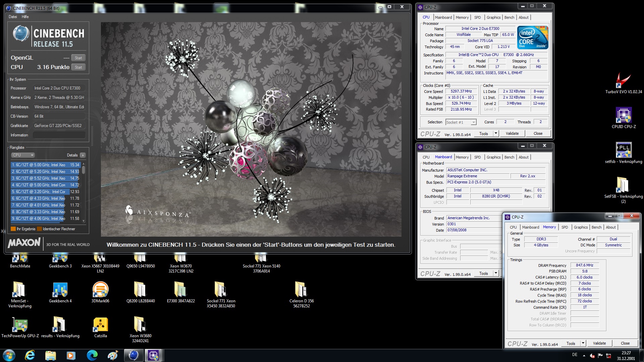Screen dimensions: 644x362
Task: Open Xeon X5667 3010B449 LN2 folder
Action: [x=100, y=263]
